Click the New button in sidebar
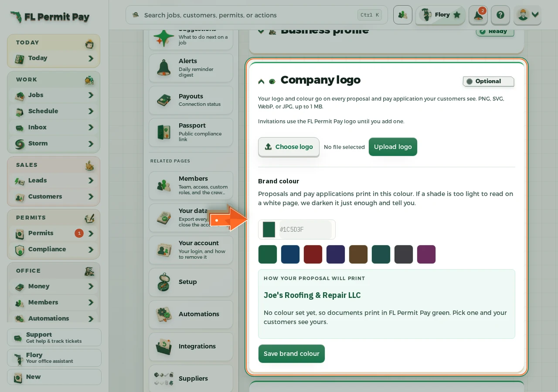 point(54,377)
